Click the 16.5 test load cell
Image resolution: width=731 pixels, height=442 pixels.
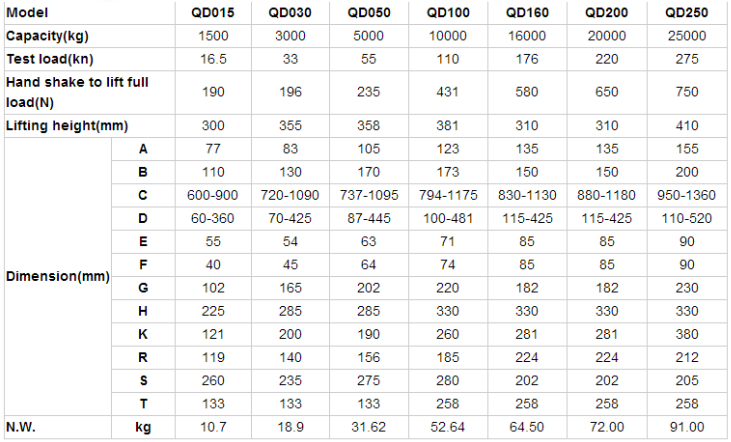(213, 59)
